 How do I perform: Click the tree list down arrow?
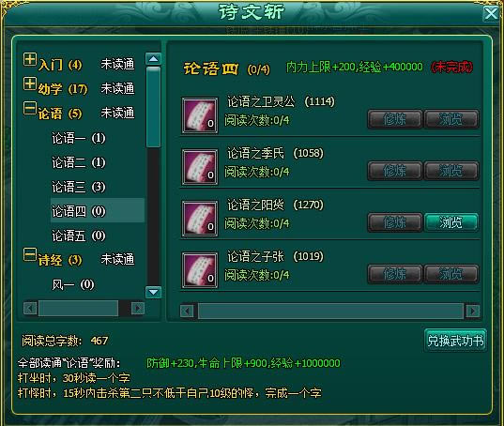click(153, 293)
